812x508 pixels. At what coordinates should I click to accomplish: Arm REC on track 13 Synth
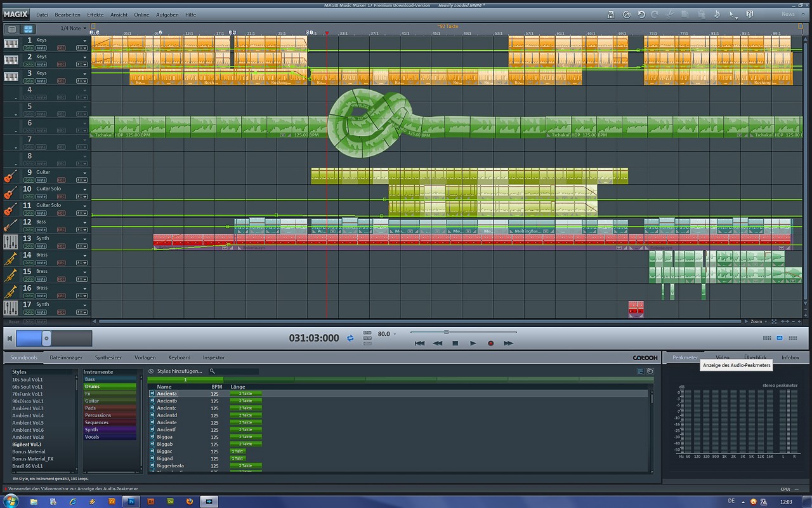coord(62,246)
